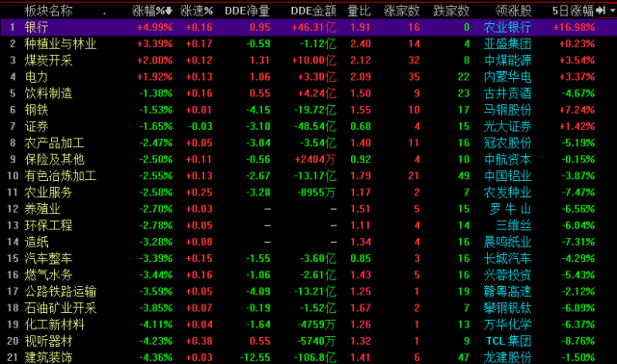Click the DDE金额 column header
The height and width of the screenshot is (364, 617).
pos(313,11)
